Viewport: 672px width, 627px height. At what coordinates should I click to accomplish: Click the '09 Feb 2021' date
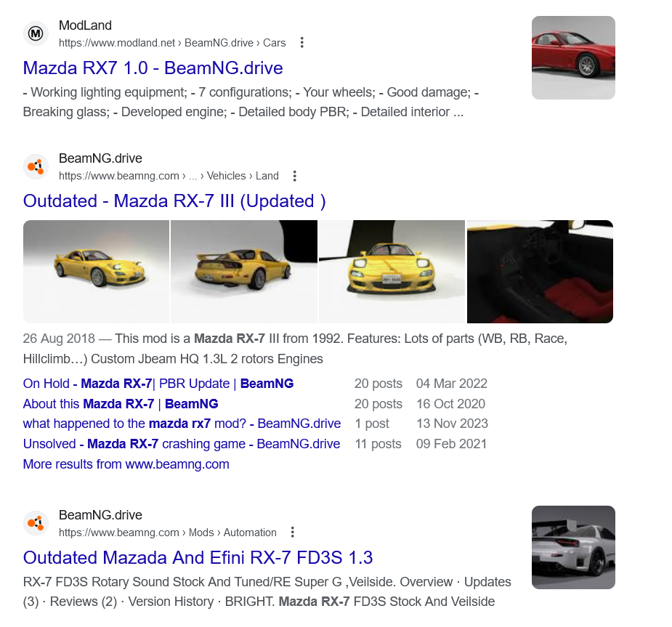(x=451, y=444)
